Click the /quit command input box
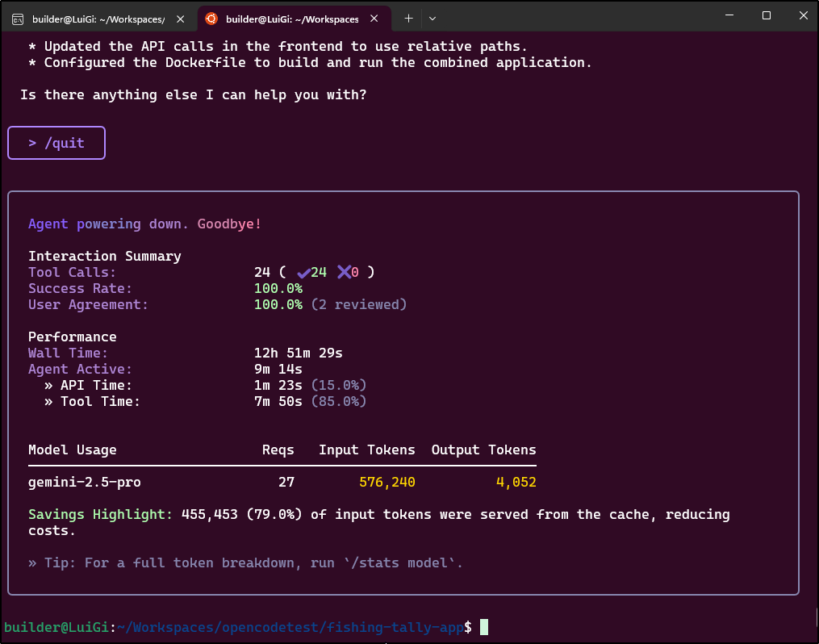This screenshot has height=644, width=819. [56, 143]
